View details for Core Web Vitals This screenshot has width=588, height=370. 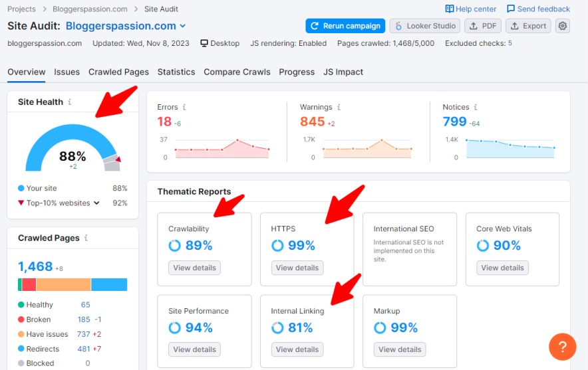coord(502,268)
